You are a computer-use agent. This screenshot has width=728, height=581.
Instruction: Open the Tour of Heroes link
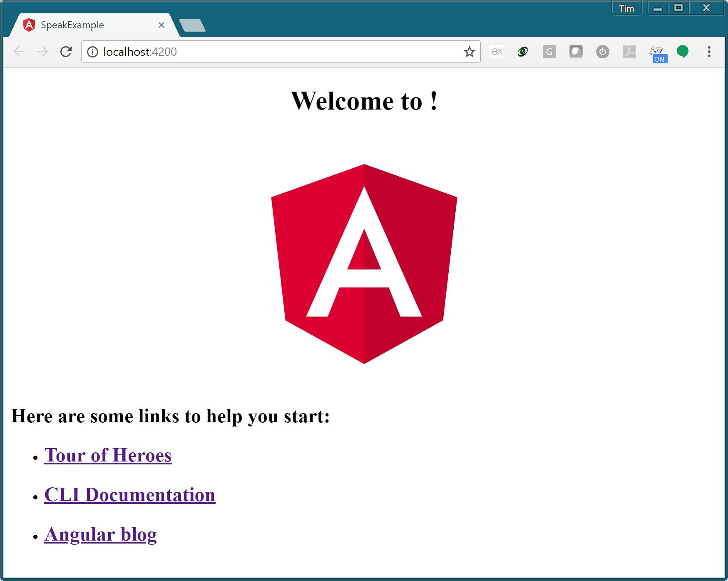[x=108, y=455]
